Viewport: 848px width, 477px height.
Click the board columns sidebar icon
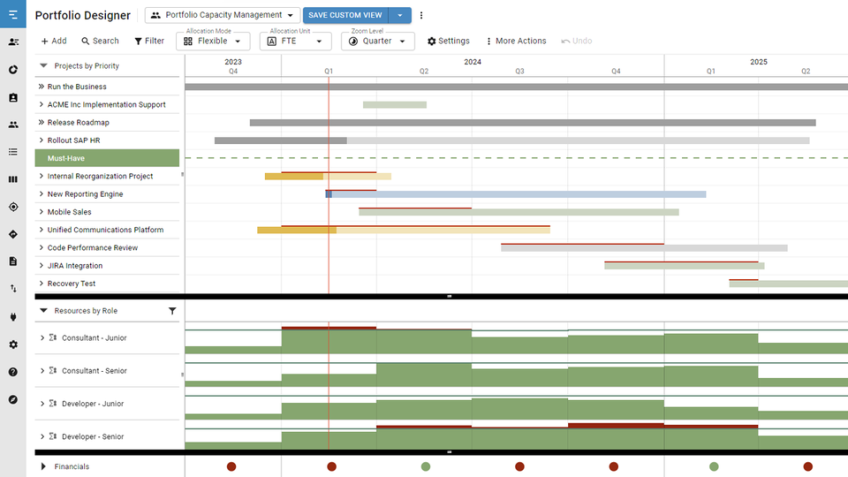pyautogui.click(x=13, y=179)
